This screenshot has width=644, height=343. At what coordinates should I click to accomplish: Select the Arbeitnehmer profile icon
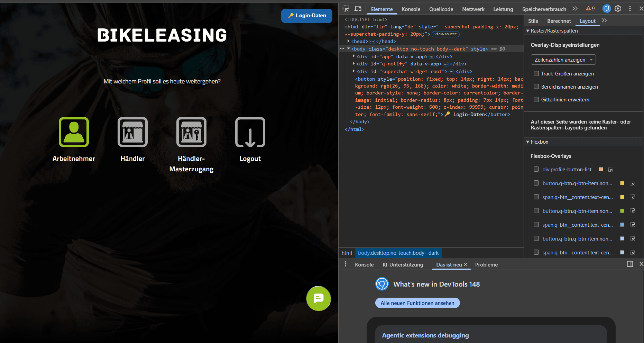point(74,132)
